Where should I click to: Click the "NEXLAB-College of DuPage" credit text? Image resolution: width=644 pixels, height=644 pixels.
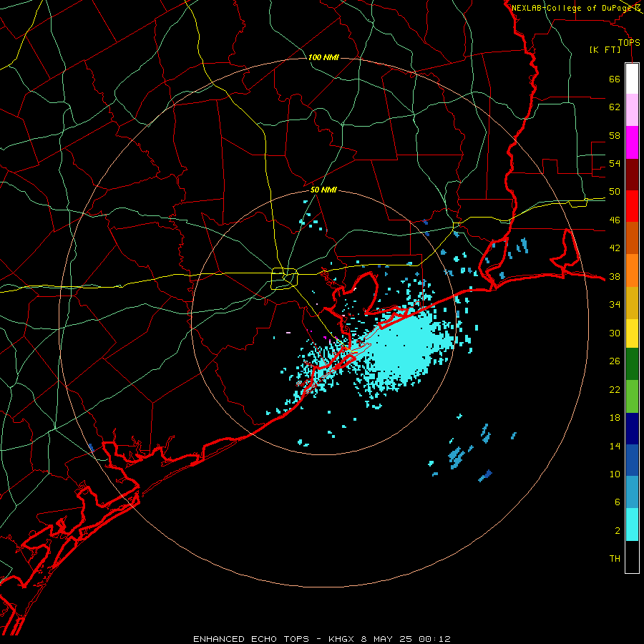pyautogui.click(x=572, y=8)
